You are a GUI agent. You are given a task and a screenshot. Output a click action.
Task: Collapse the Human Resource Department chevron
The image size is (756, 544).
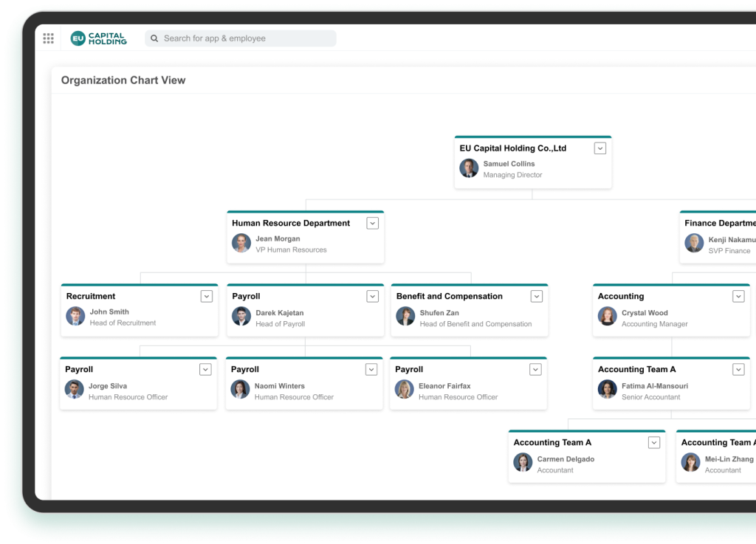[x=372, y=223]
